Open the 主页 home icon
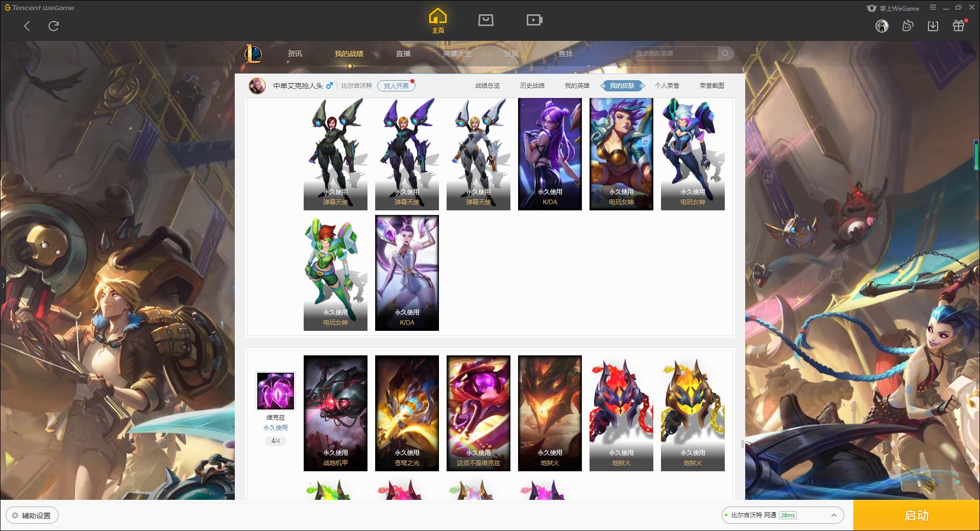 tap(438, 21)
